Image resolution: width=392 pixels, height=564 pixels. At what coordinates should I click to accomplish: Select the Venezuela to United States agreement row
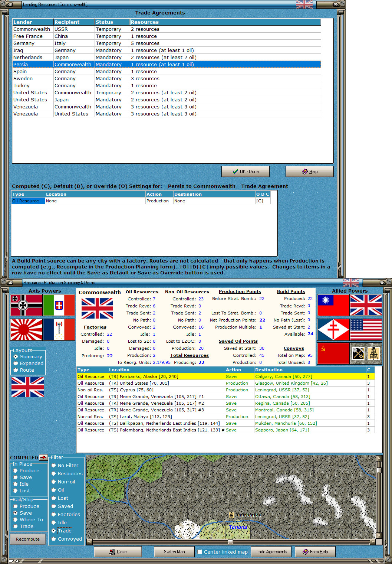[x=167, y=114]
